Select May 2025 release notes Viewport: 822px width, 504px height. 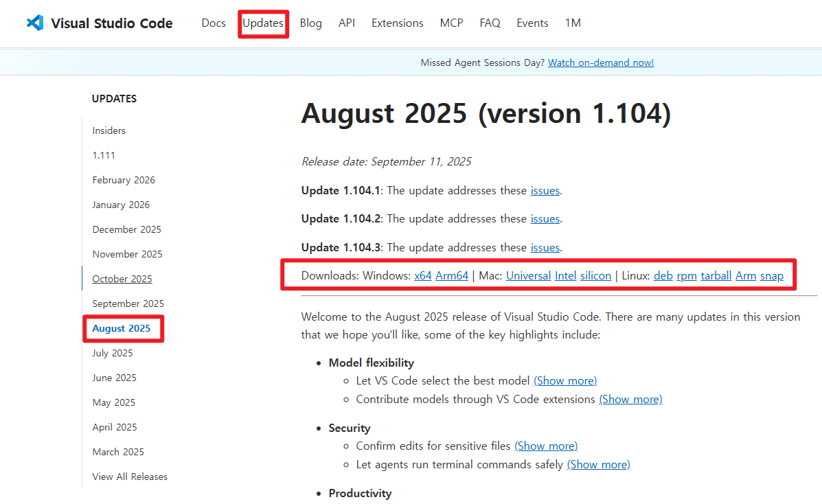click(114, 402)
